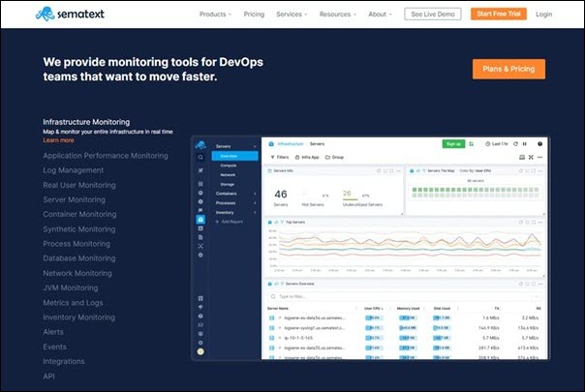Click the search icon in dashboard sidebar

tap(200, 158)
